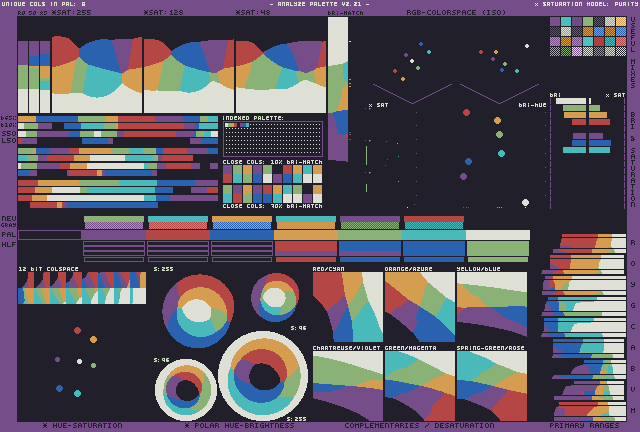Click the 'Polar Hue-Brightness' footer label

(x=240, y=425)
